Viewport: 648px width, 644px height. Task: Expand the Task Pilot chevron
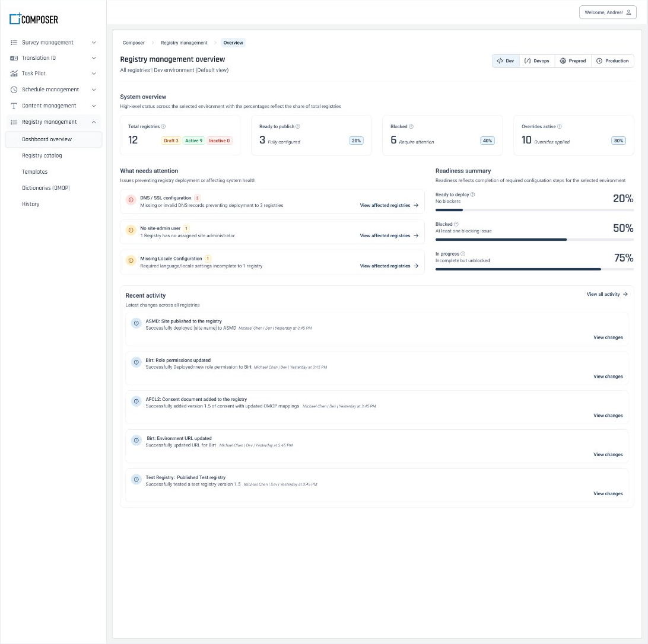click(x=94, y=74)
